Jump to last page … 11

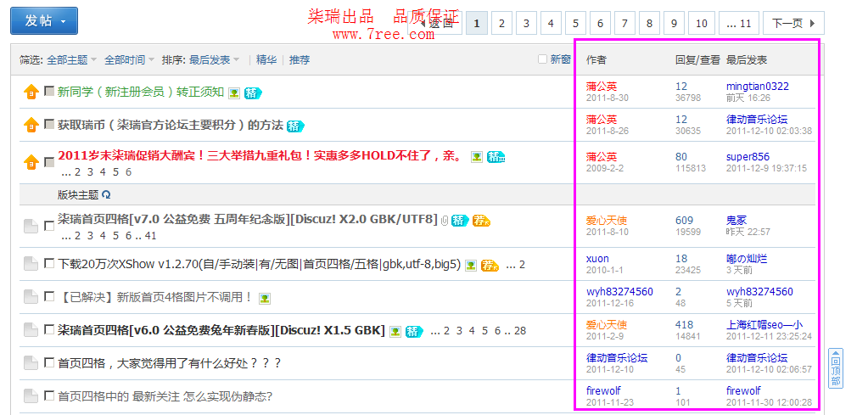pos(738,23)
